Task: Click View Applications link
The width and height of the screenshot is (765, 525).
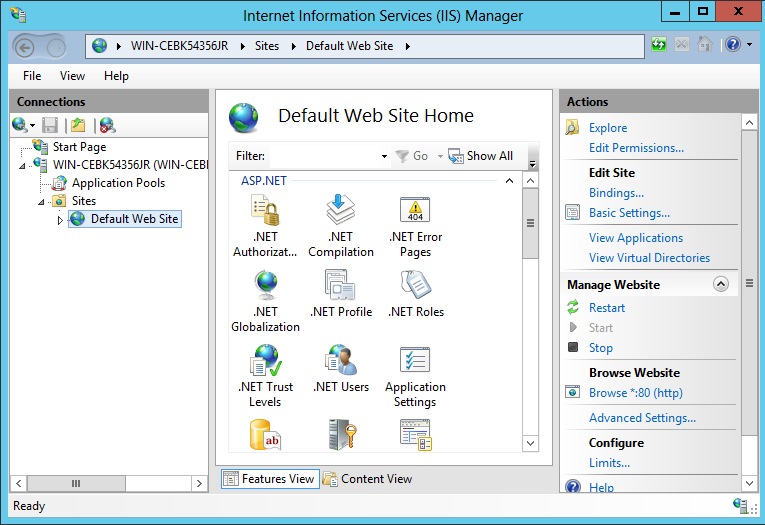Action: point(636,238)
